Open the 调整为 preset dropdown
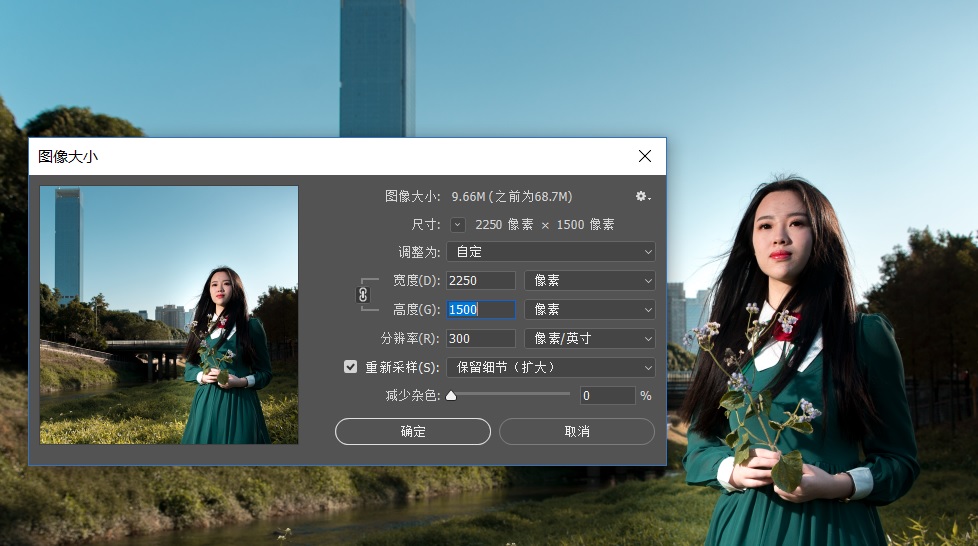The width and height of the screenshot is (978, 546). (551, 251)
